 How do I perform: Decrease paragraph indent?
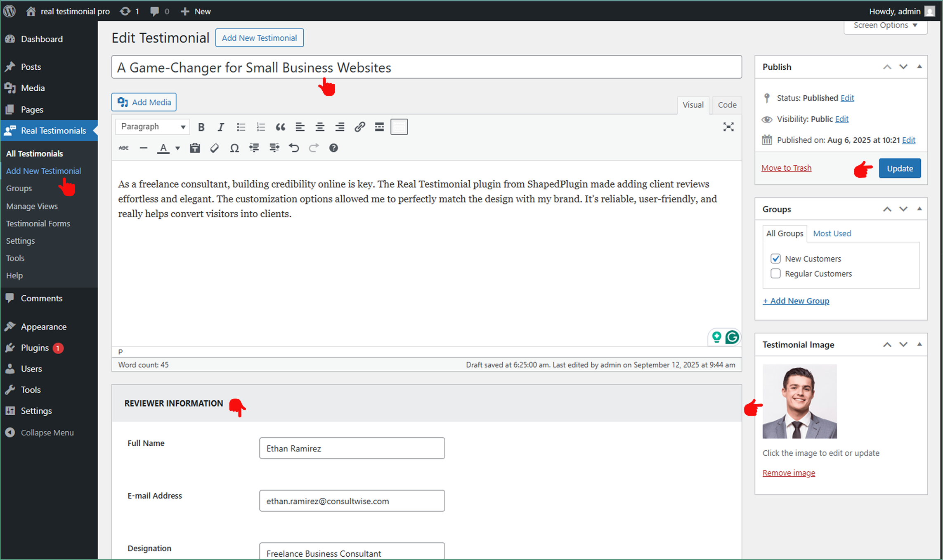[x=254, y=148]
